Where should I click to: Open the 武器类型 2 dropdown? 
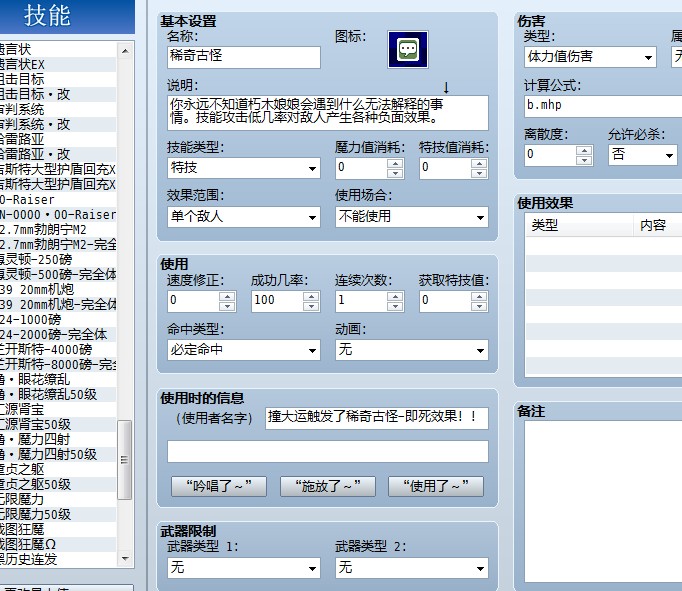coord(411,568)
